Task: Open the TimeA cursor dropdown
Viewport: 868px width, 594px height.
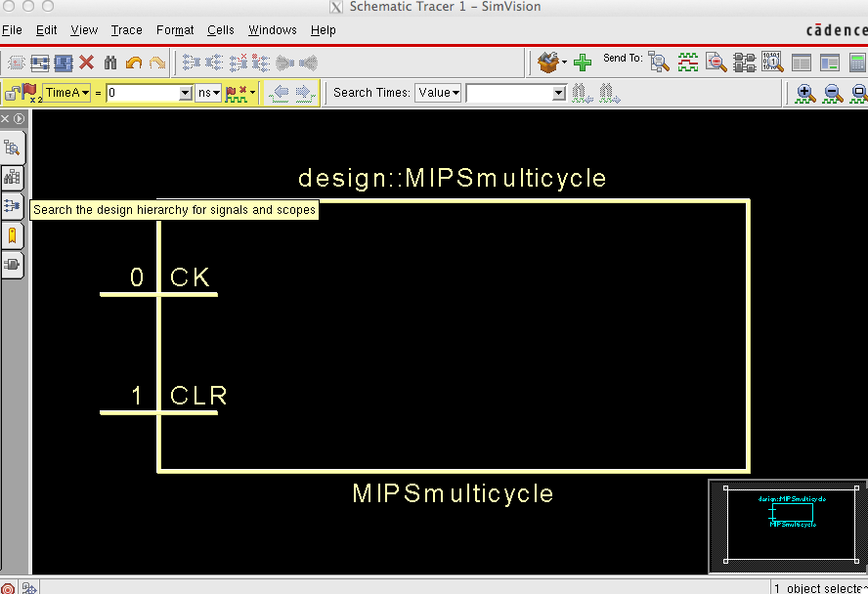Action: click(x=67, y=93)
